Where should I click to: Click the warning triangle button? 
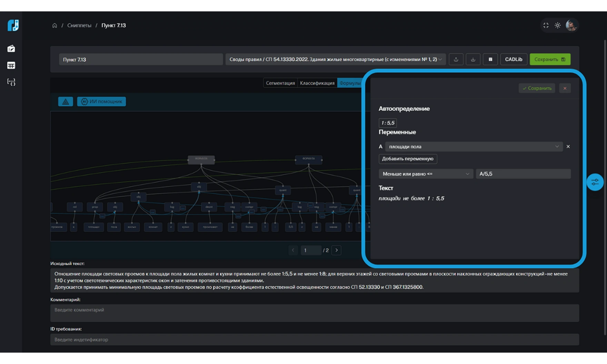point(66,101)
